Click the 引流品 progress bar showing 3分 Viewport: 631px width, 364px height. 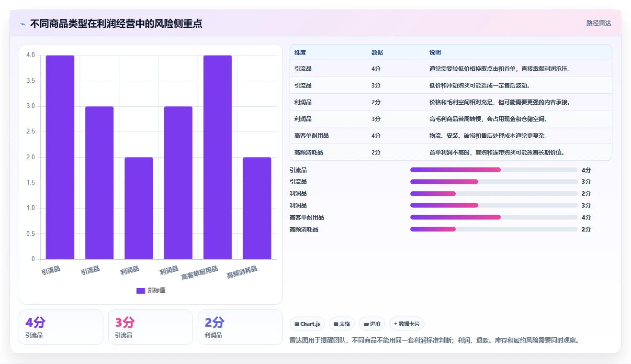(x=494, y=182)
